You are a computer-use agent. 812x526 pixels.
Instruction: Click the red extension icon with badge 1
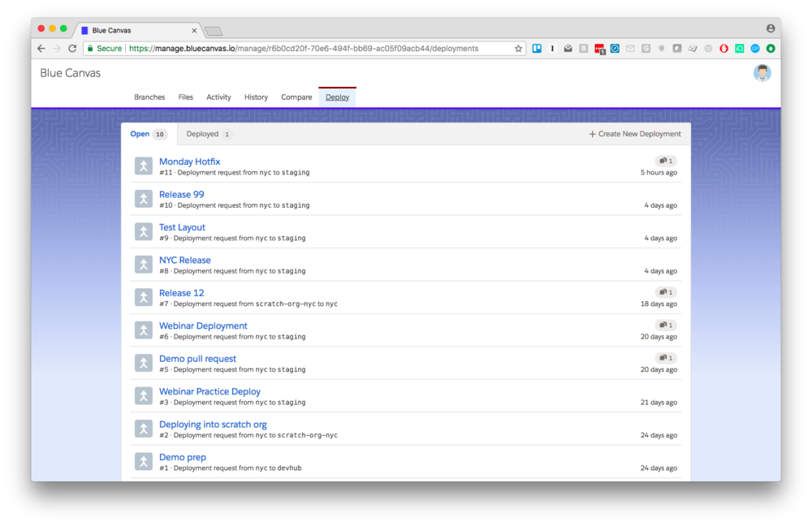pos(600,50)
